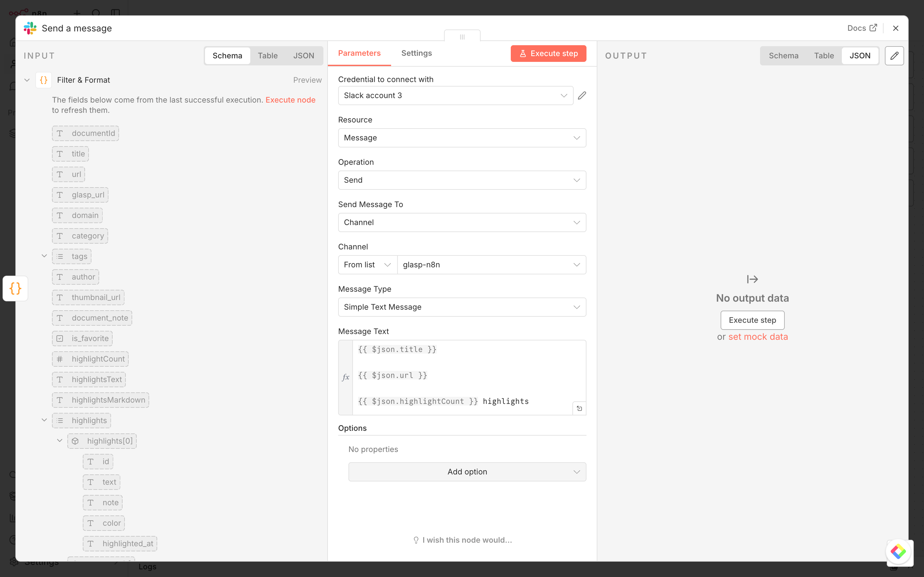The width and height of the screenshot is (924, 577).
Task: Switch input view to Table
Action: [x=267, y=56]
